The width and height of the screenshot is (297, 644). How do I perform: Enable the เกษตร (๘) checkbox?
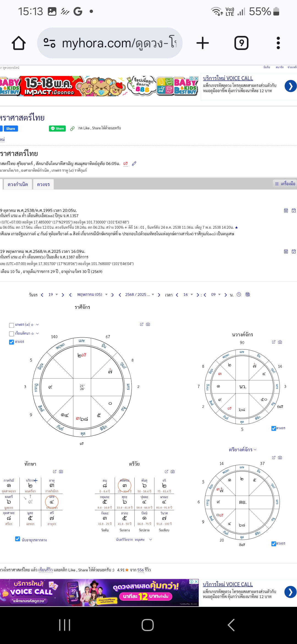click(12, 325)
